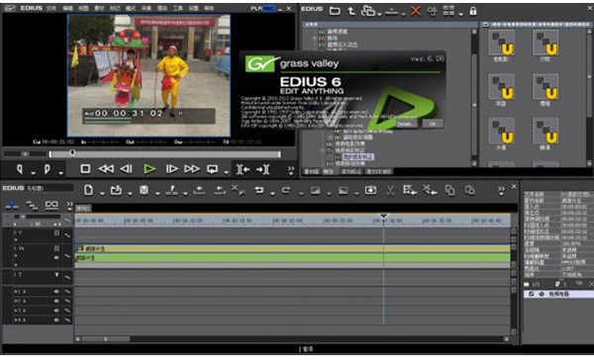Click the Paste icon on timeline toolbar

coord(469,190)
